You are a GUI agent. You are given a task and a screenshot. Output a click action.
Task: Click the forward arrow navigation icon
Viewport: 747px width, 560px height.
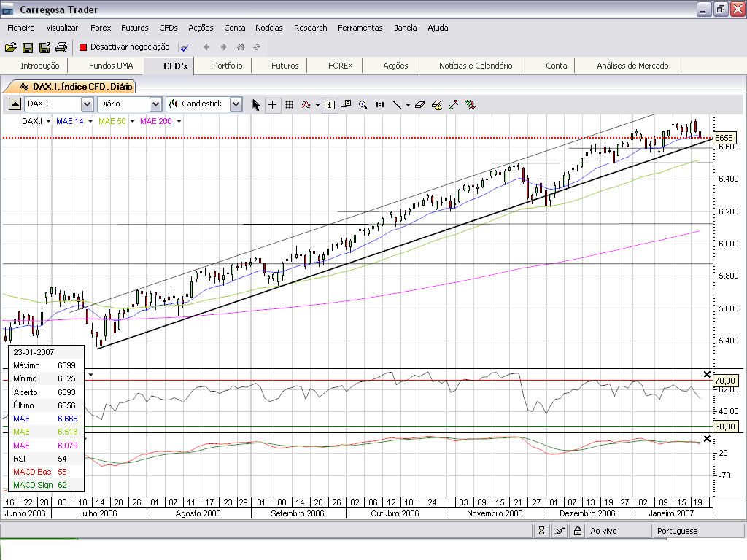[x=223, y=47]
